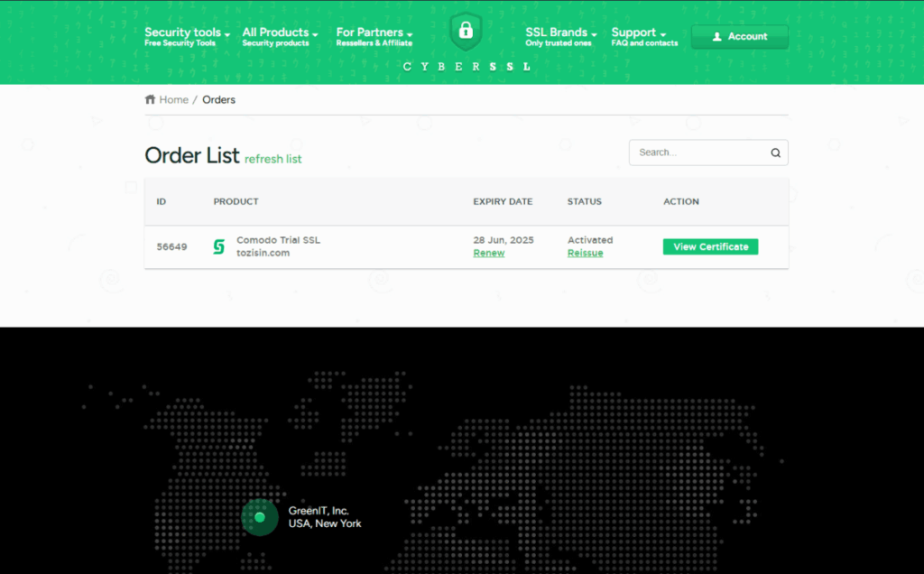Click the tozisin.com domain text
This screenshot has height=574, width=924.
[x=263, y=253]
